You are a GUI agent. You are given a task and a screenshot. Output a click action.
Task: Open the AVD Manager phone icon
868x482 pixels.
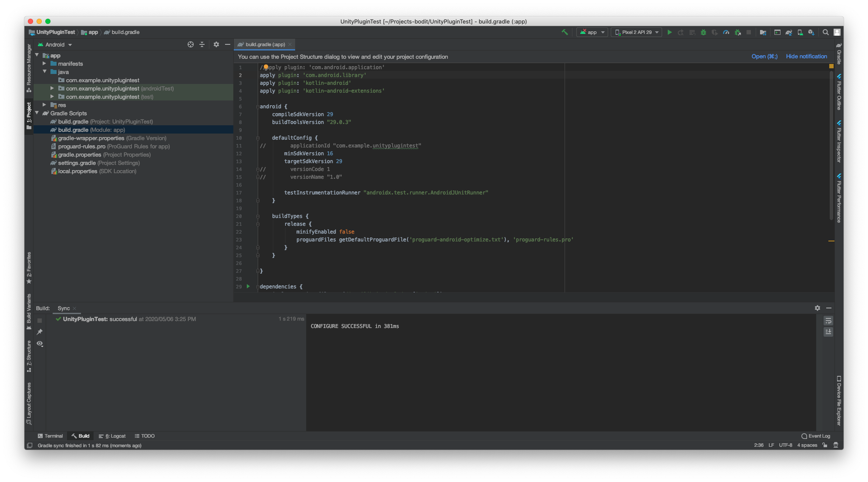(x=800, y=32)
